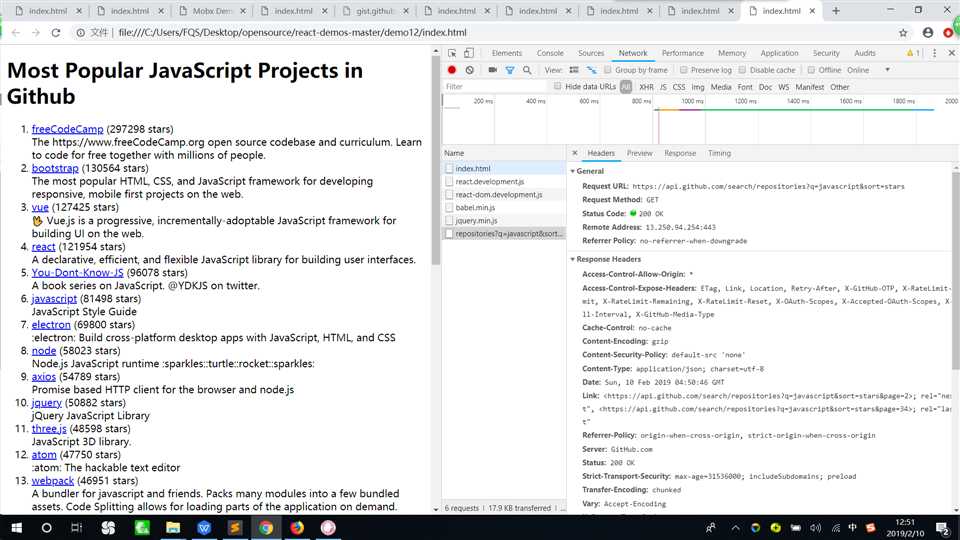960x540 pixels.
Task: Click the DevTools inspect element icon
Action: 452,53
